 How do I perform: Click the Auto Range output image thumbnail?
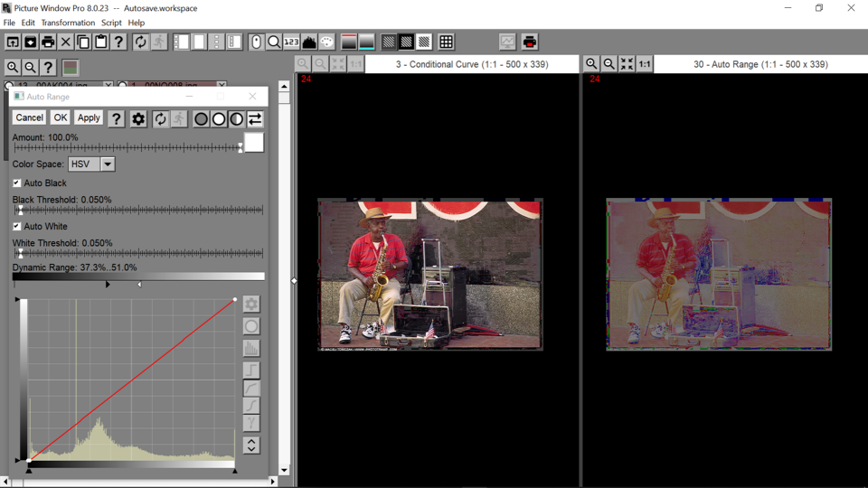pyautogui.click(x=719, y=274)
